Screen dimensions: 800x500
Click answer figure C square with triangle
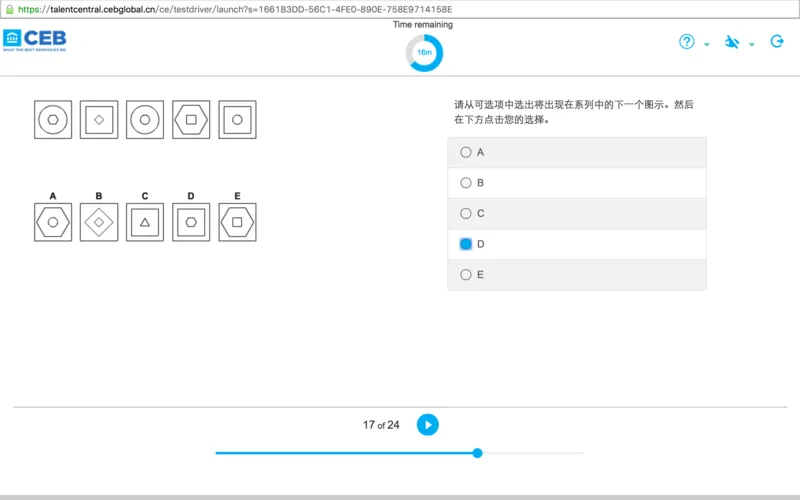[x=145, y=222]
